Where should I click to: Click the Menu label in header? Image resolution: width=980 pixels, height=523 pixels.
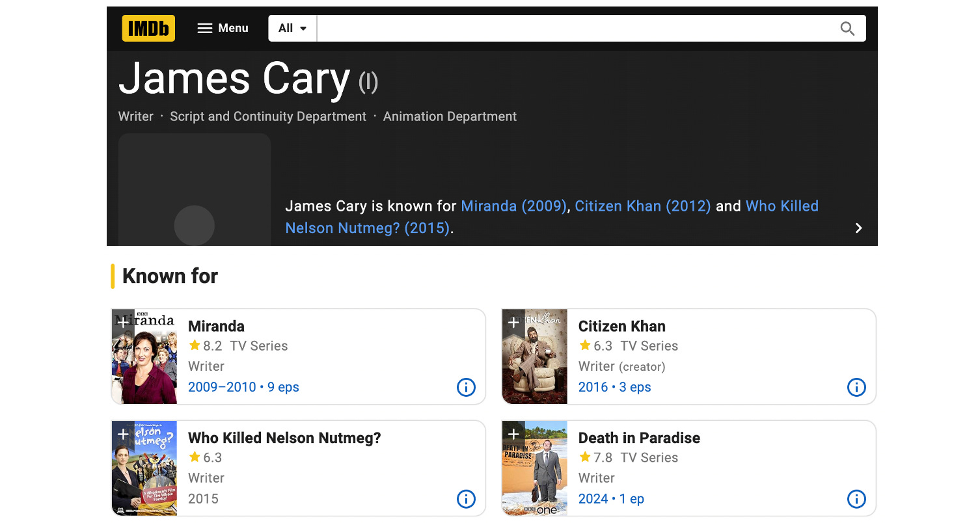tap(233, 28)
